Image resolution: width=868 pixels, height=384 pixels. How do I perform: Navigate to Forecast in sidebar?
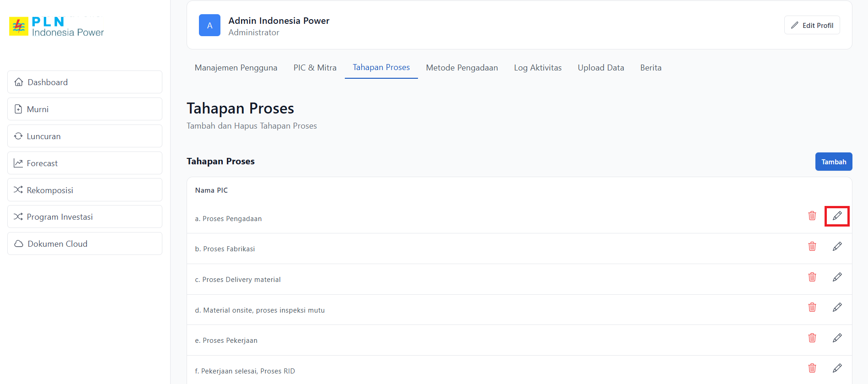(x=85, y=163)
